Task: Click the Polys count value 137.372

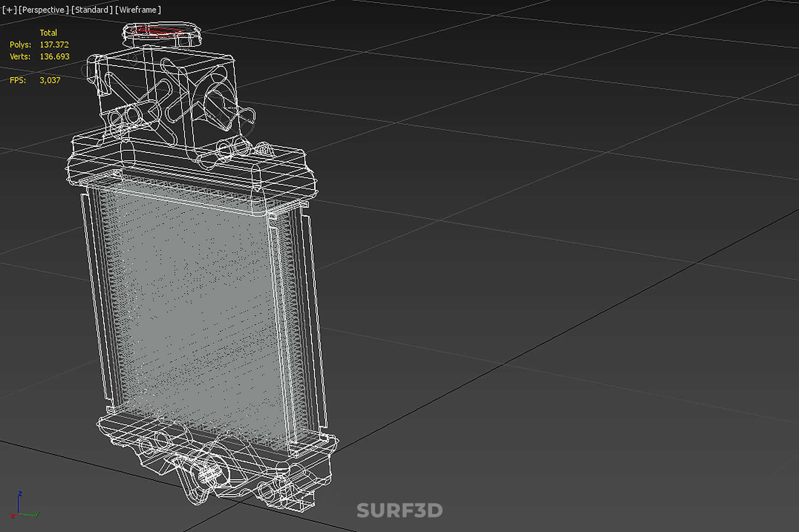Action: [54, 44]
